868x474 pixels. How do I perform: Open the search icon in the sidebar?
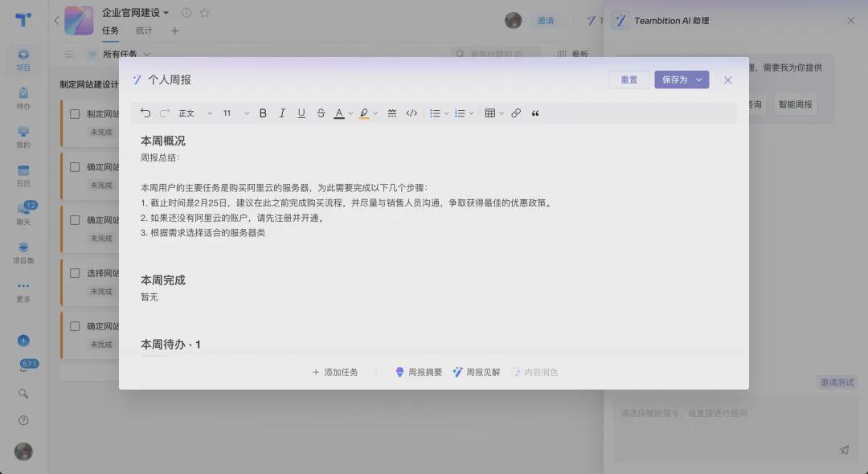(x=23, y=394)
